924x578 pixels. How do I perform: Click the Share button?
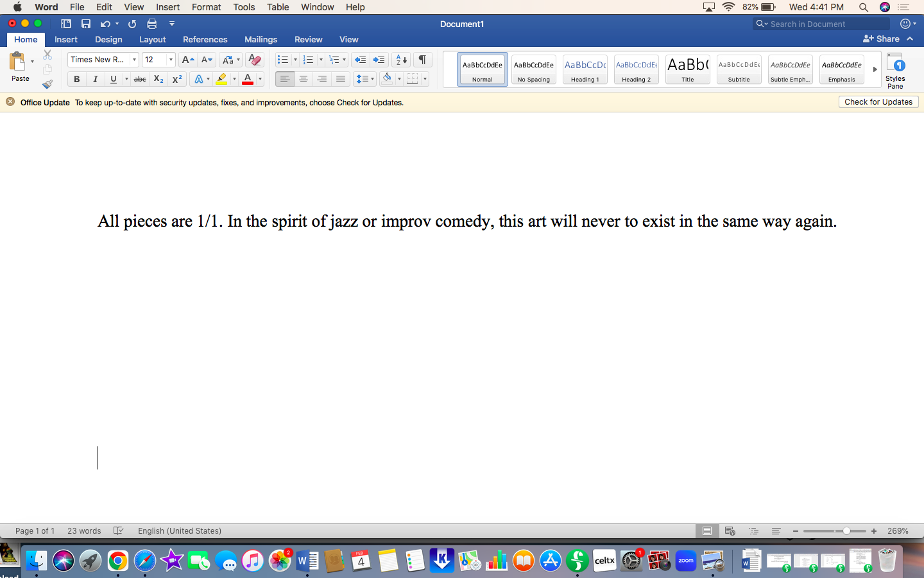pos(882,39)
